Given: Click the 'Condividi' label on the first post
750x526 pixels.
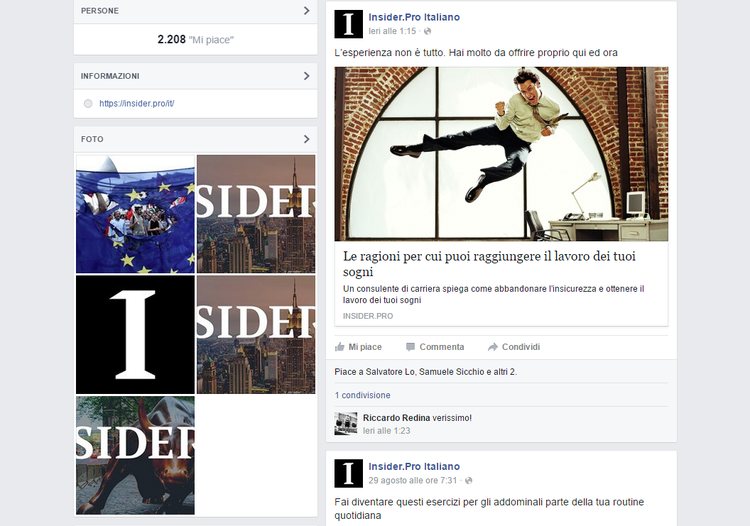Looking at the screenshot, I should click(x=521, y=347).
